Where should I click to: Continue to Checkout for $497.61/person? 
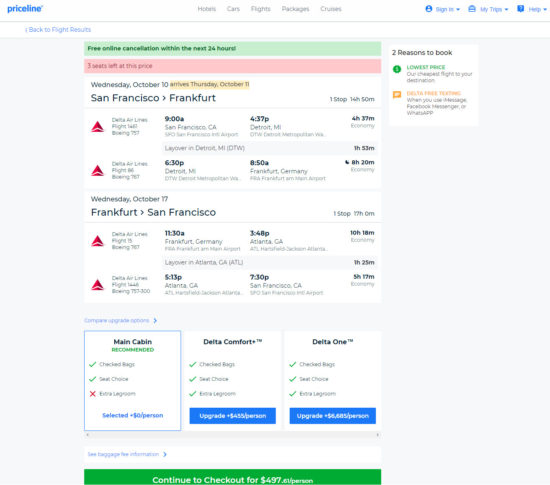tap(233, 478)
